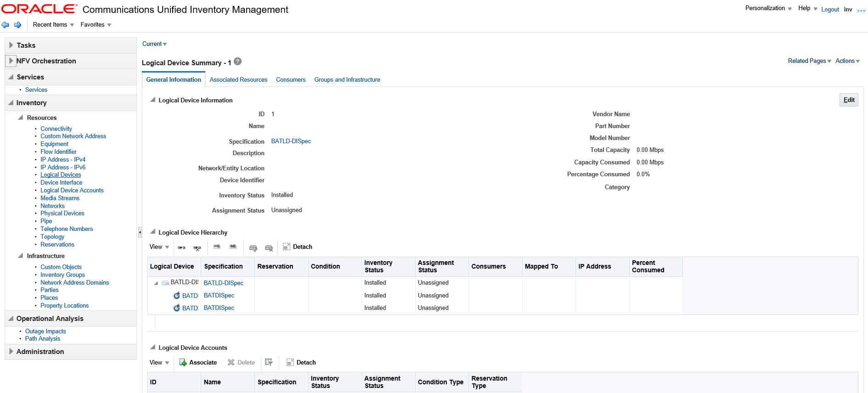Go to the Connectivity link
Image resolution: width=868 pixels, height=393 pixels.
(x=56, y=129)
